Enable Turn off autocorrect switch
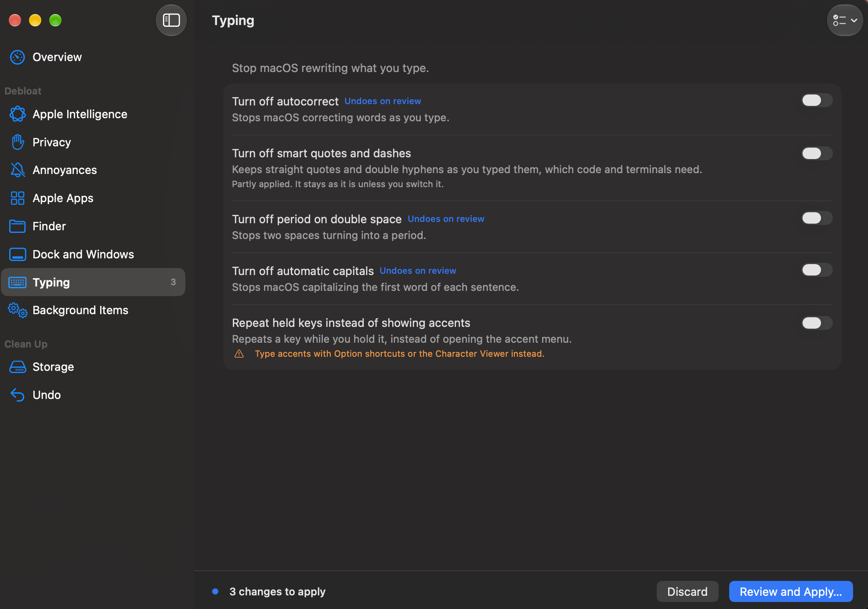This screenshot has width=868, height=609. (x=817, y=100)
